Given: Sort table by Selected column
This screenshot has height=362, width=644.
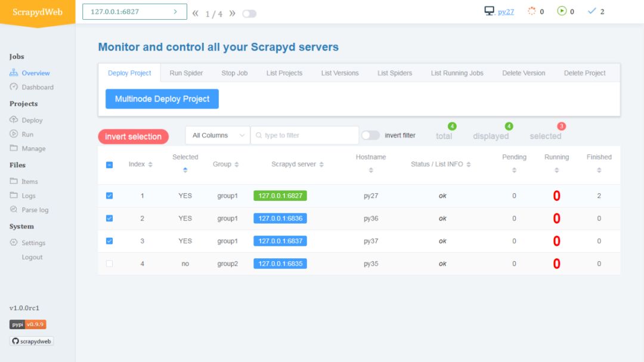Looking at the screenshot, I should [185, 170].
